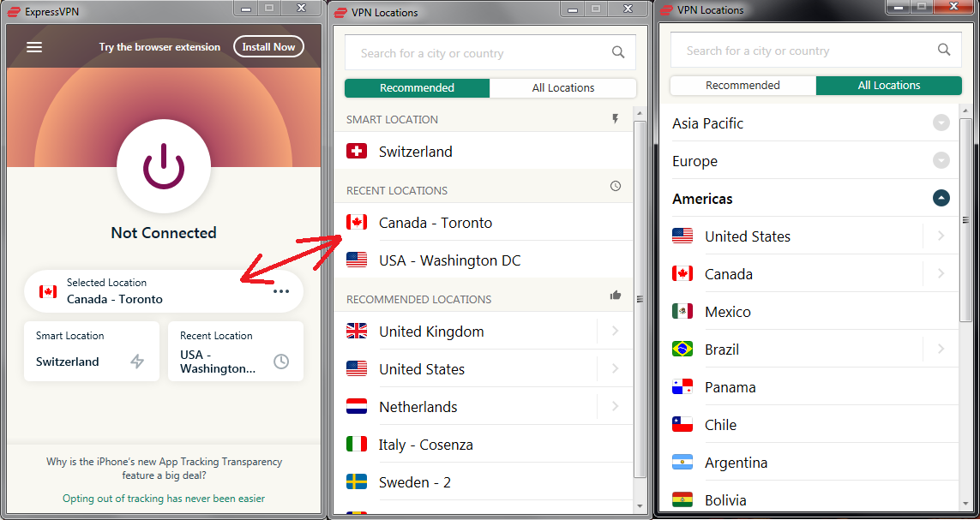Open the hamburger menu in ExpressVPN
Viewport: 980px width, 520px height.
click(x=34, y=47)
